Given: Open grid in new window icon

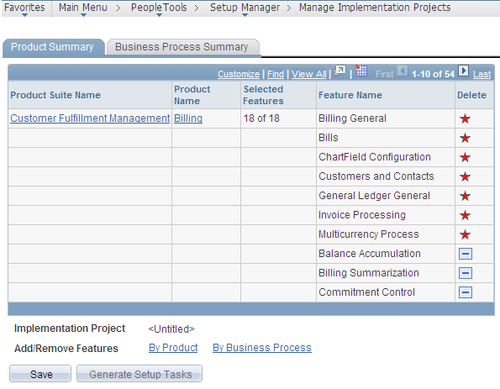Looking at the screenshot, I should [340, 71].
